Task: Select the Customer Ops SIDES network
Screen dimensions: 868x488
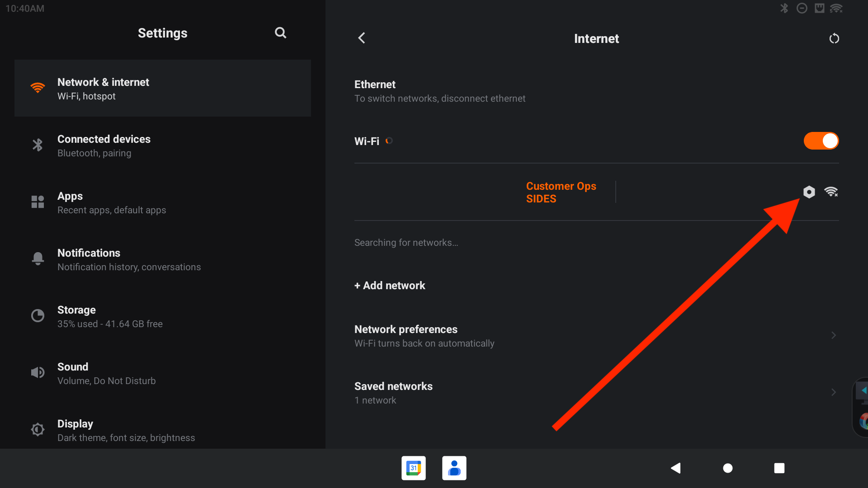Action: click(561, 192)
